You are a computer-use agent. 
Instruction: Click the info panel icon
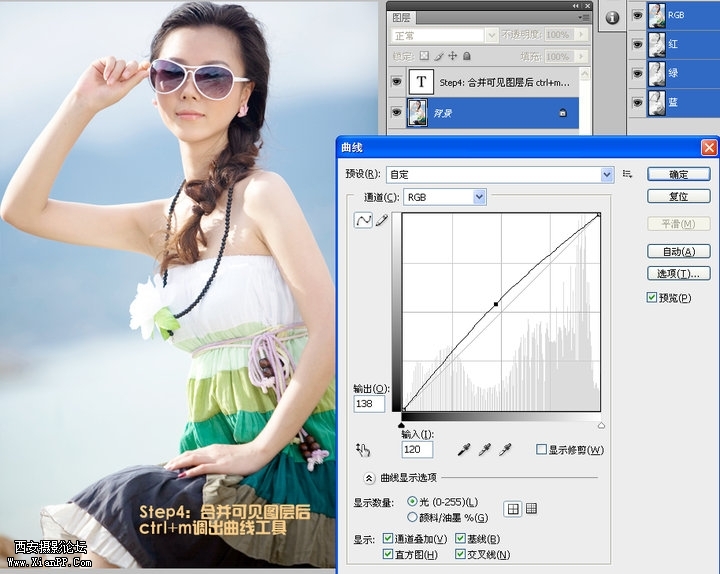[x=612, y=18]
